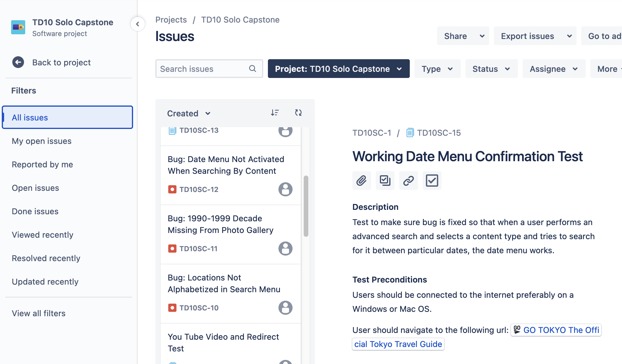The height and width of the screenshot is (364, 622).
Task: Open the Type filter dropdown
Action: (437, 69)
